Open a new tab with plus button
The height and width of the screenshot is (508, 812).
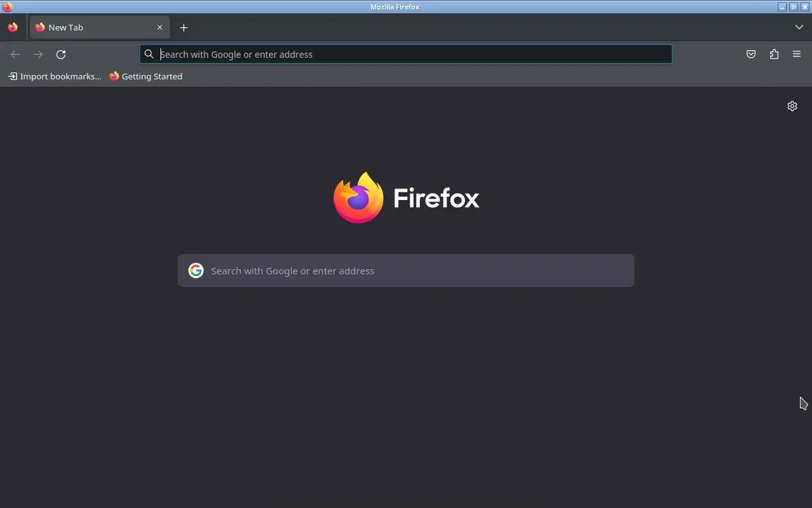point(183,27)
